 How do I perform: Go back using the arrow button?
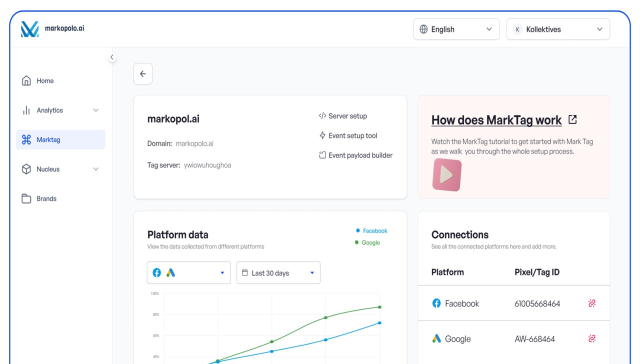pos(143,74)
